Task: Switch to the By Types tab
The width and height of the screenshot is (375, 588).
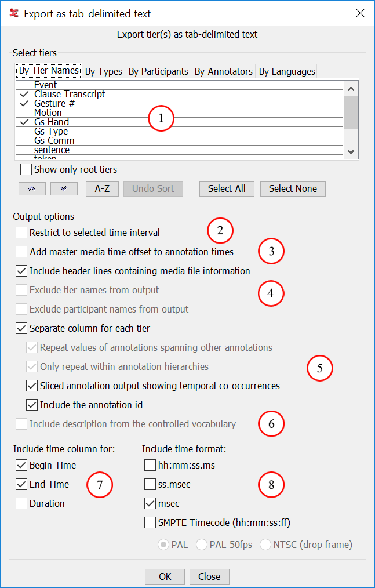Action: [x=103, y=71]
